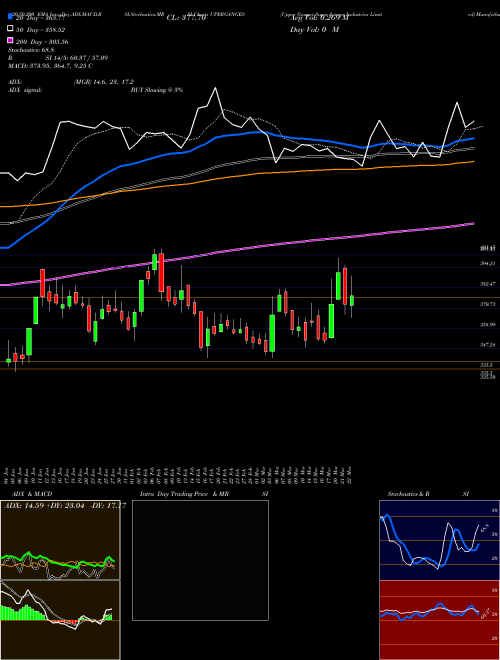Click the white 50 Day EMA legend swatch
The image size is (500, 660).
(x=10, y=29)
